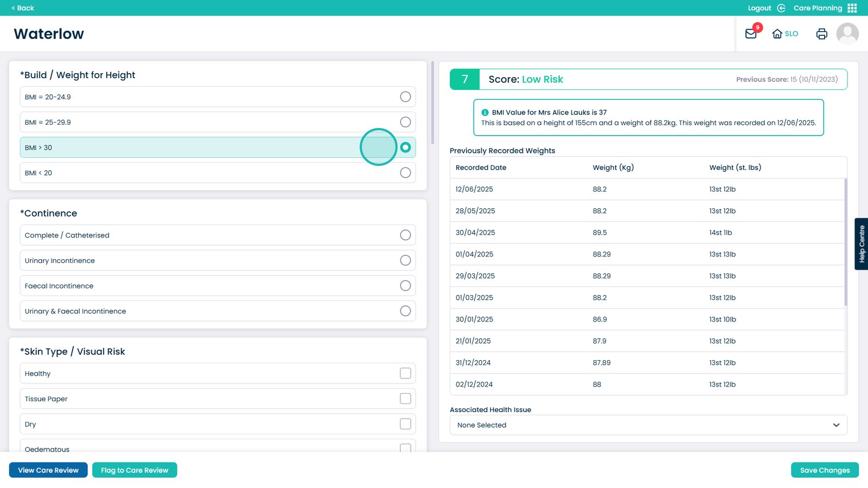Image resolution: width=868 pixels, height=488 pixels.
Task: Open the user profile avatar
Action: [847, 34]
